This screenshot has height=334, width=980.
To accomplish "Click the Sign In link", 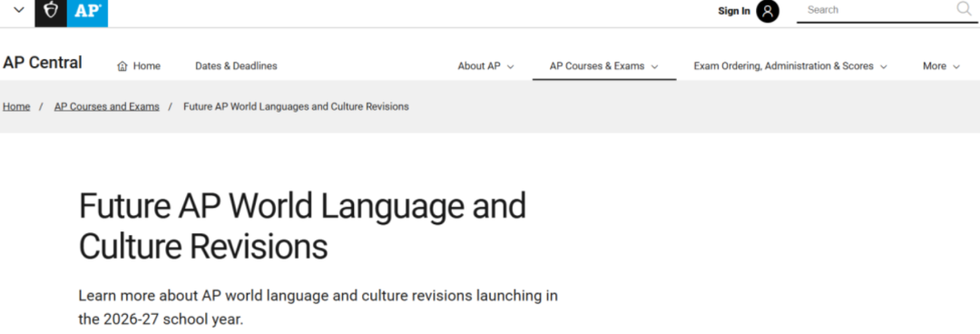I will [x=734, y=11].
